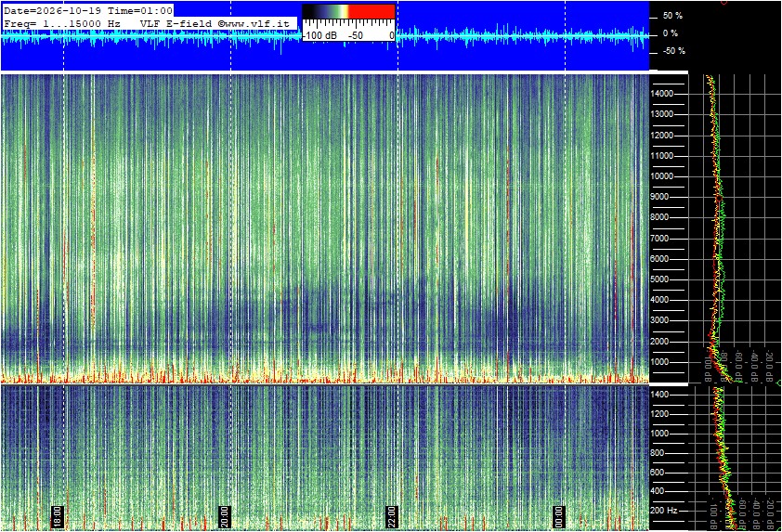Click the 20:00 time marker label
Image resolution: width=782 pixels, height=532 pixels.
tap(225, 517)
